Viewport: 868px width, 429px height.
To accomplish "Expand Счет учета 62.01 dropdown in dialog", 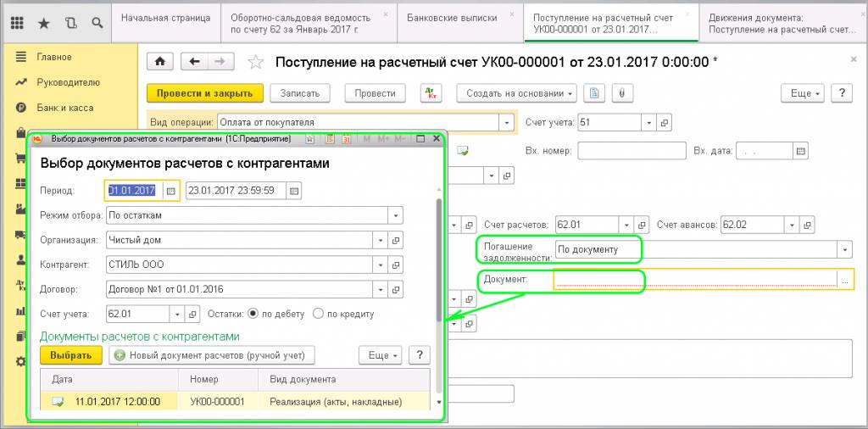I will tap(177, 314).
